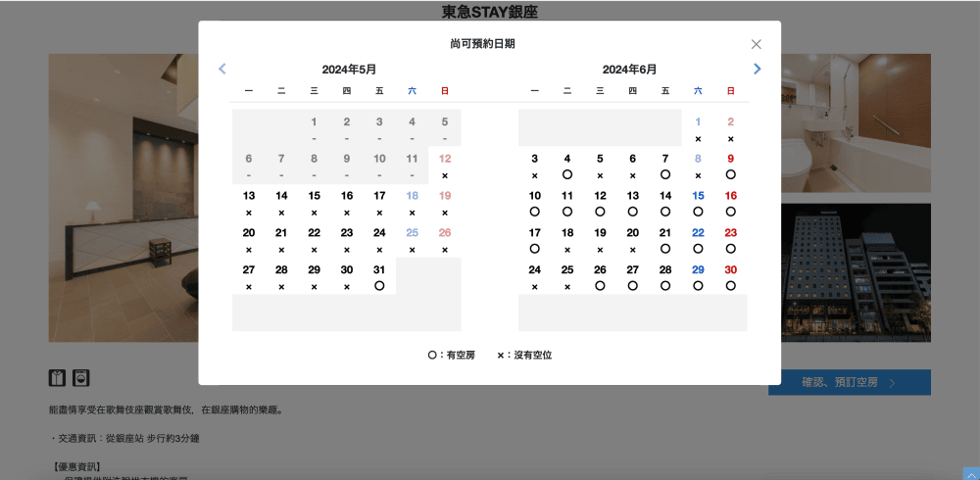Open the bathroom photo thumbnail

point(856,123)
